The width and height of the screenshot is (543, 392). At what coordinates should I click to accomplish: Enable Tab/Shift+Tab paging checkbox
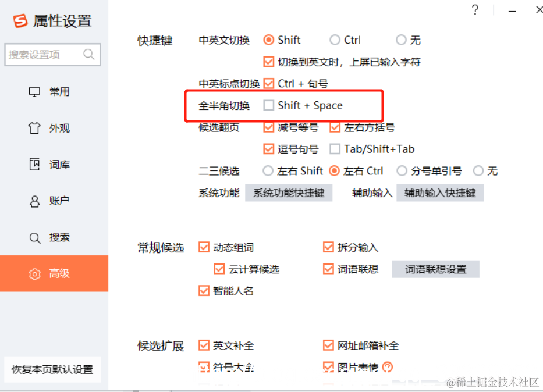click(x=335, y=149)
